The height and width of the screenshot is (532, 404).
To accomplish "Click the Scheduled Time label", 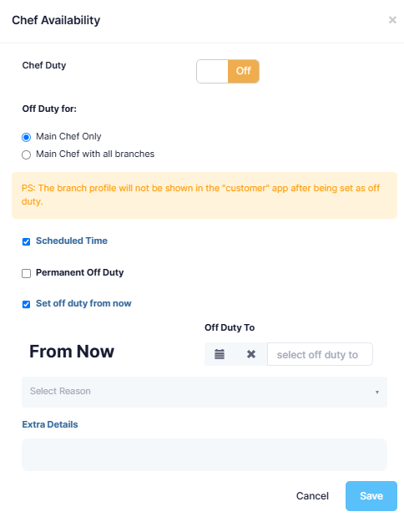I will (72, 241).
